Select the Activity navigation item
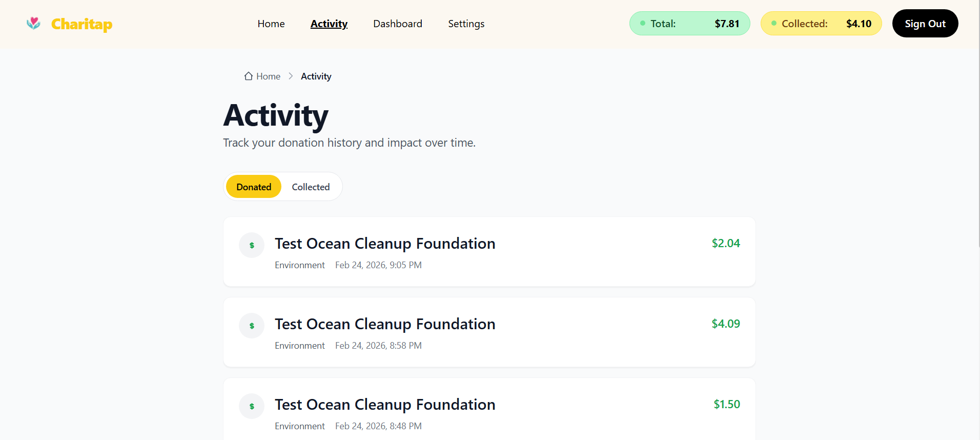The height and width of the screenshot is (440, 980). tap(329, 24)
